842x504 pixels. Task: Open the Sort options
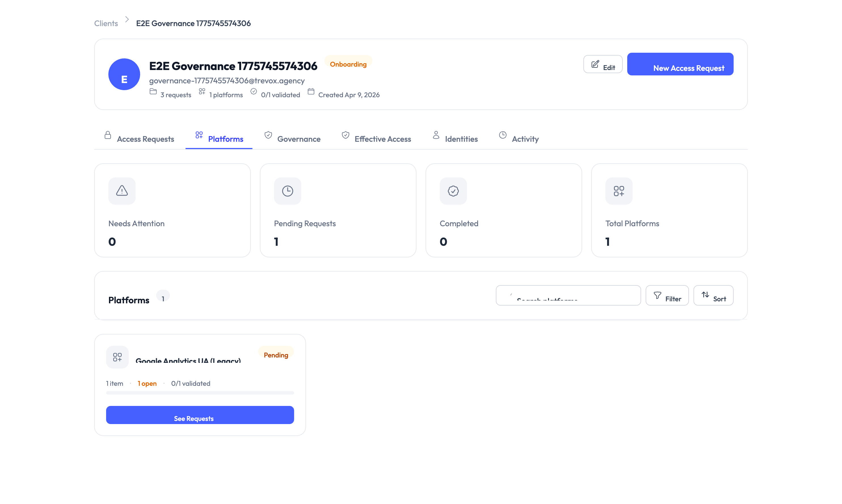click(713, 295)
